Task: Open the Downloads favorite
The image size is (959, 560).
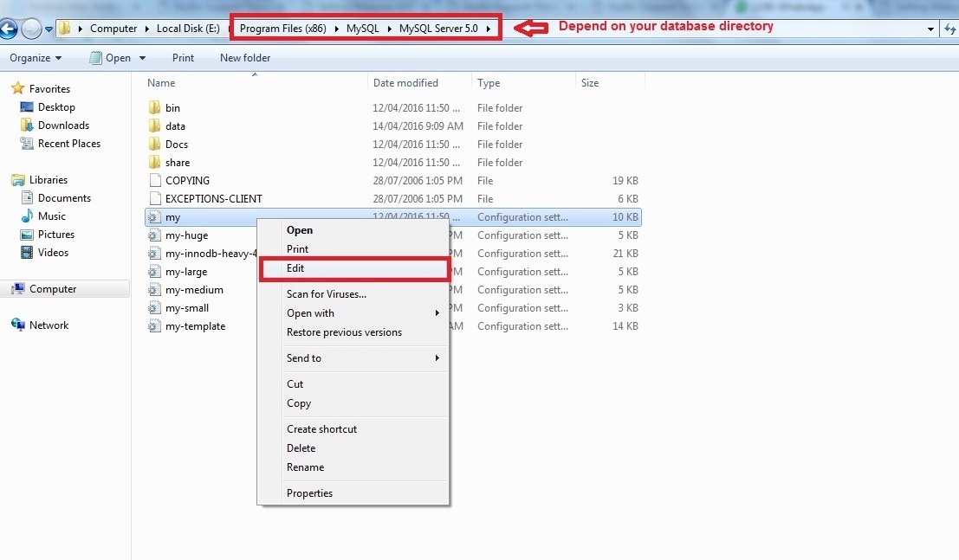Action: 62,126
